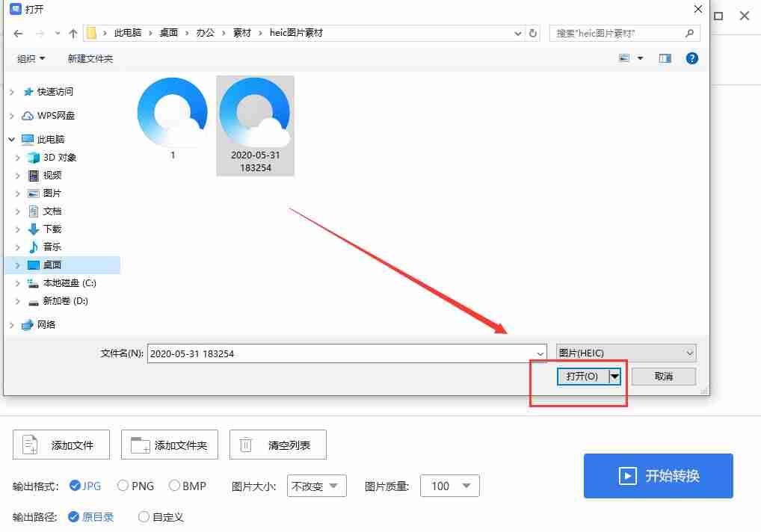Select PNG output format
This screenshot has width=761, height=532.
pyautogui.click(x=135, y=486)
